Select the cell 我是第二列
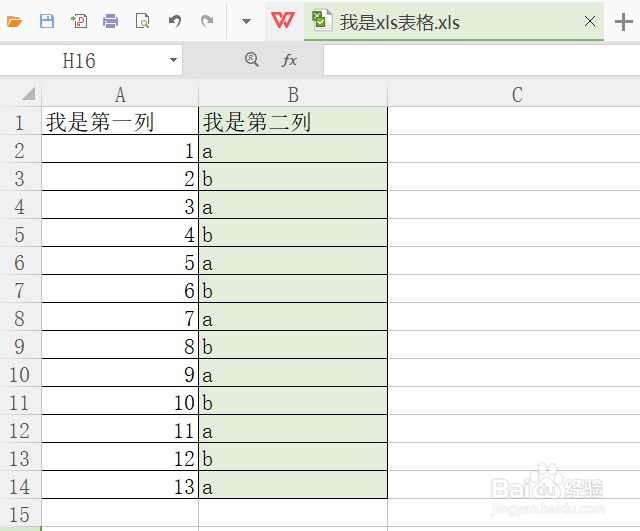 293,121
